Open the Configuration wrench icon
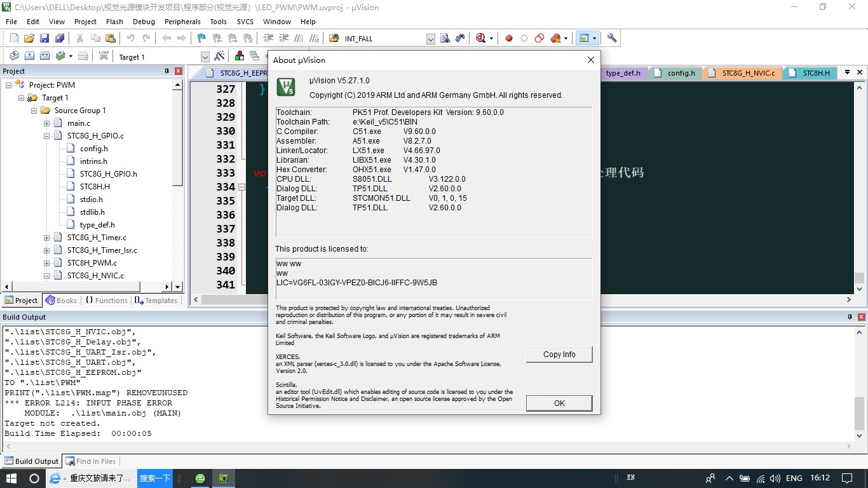This screenshot has height=488, width=868. [612, 38]
